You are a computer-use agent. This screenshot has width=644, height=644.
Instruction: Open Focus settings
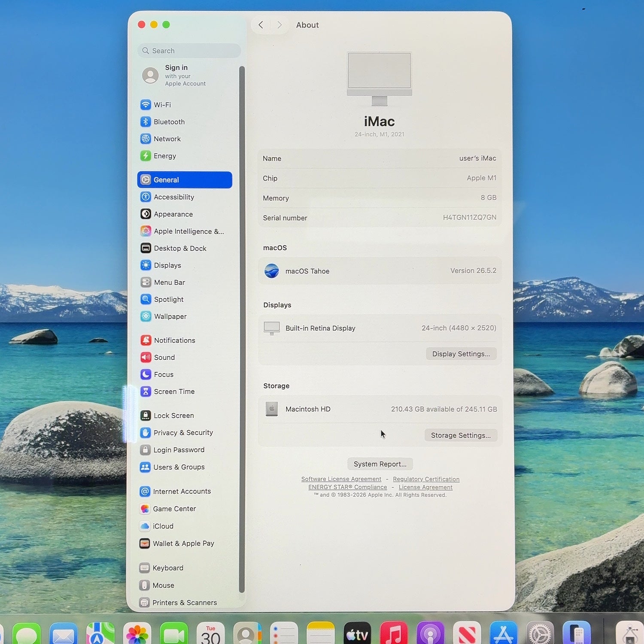click(185, 374)
